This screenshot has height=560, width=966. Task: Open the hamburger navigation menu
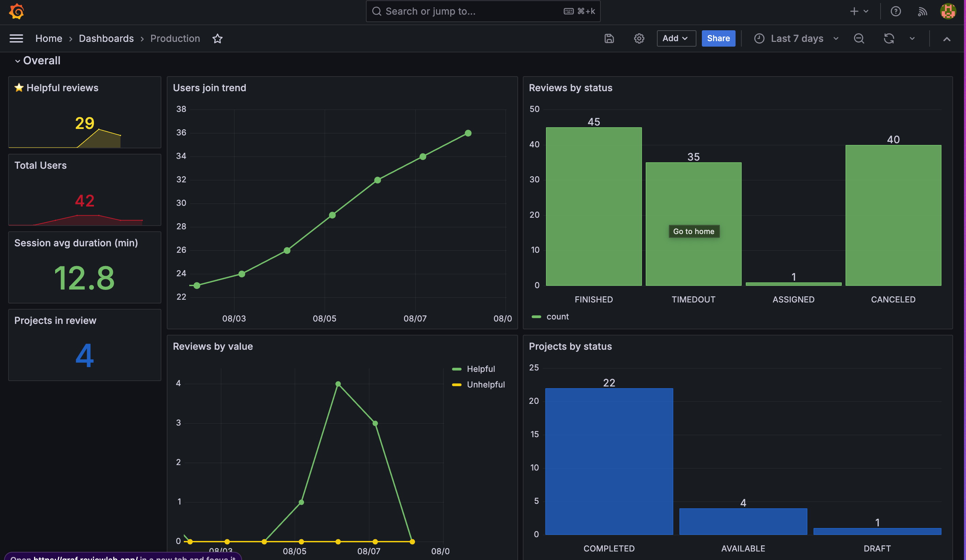16,38
